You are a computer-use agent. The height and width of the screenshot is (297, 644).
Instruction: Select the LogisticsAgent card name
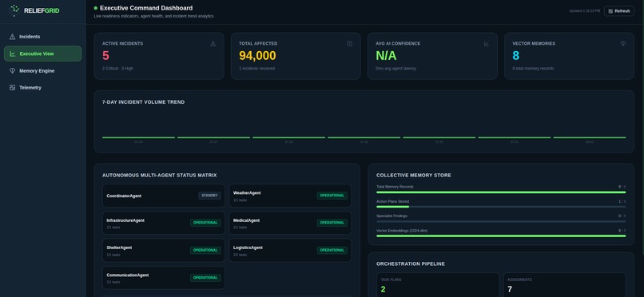248,247
